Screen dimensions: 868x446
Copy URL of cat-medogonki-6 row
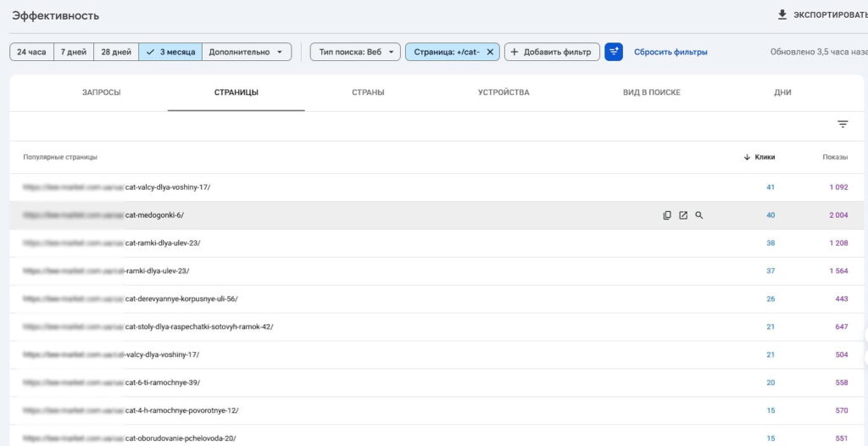click(x=667, y=215)
